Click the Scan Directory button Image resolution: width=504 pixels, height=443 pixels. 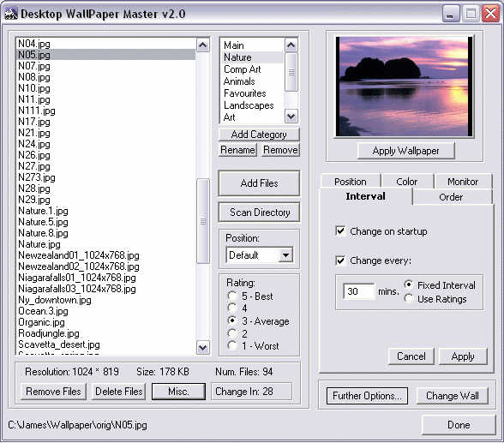click(x=259, y=213)
